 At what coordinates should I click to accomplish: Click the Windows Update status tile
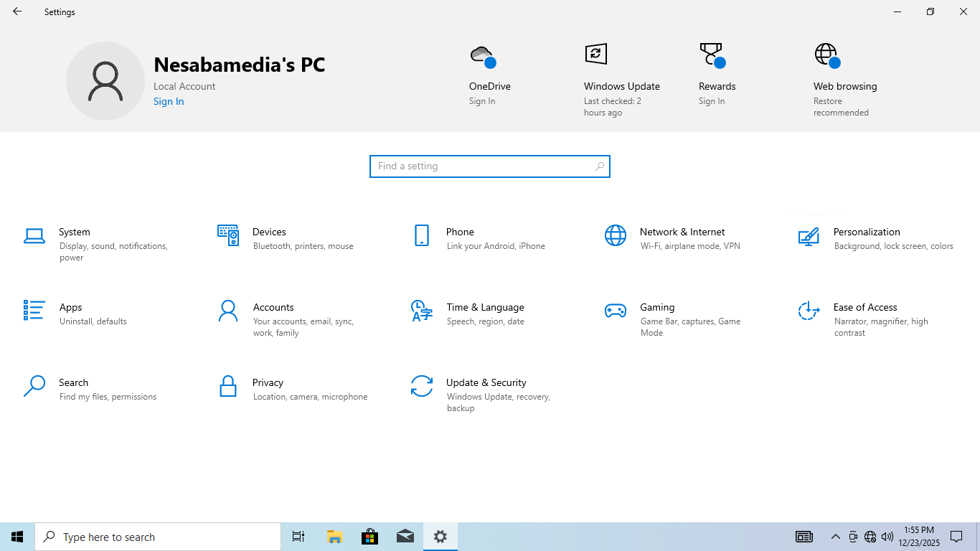point(621,86)
